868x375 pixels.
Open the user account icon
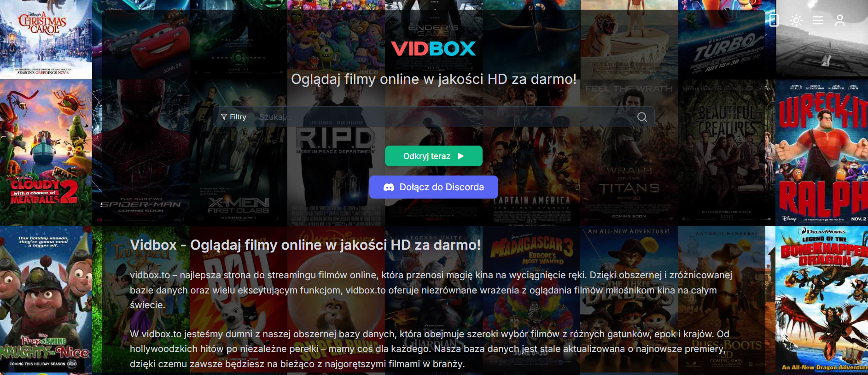[x=840, y=20]
